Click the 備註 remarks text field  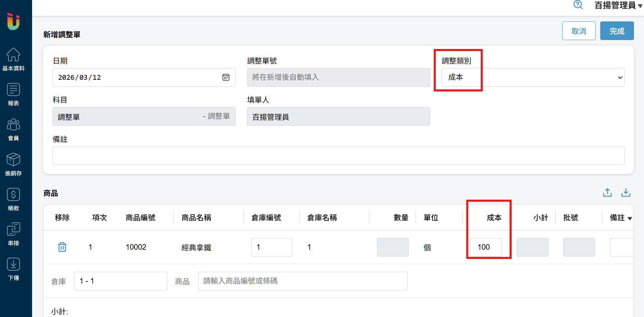click(338, 155)
